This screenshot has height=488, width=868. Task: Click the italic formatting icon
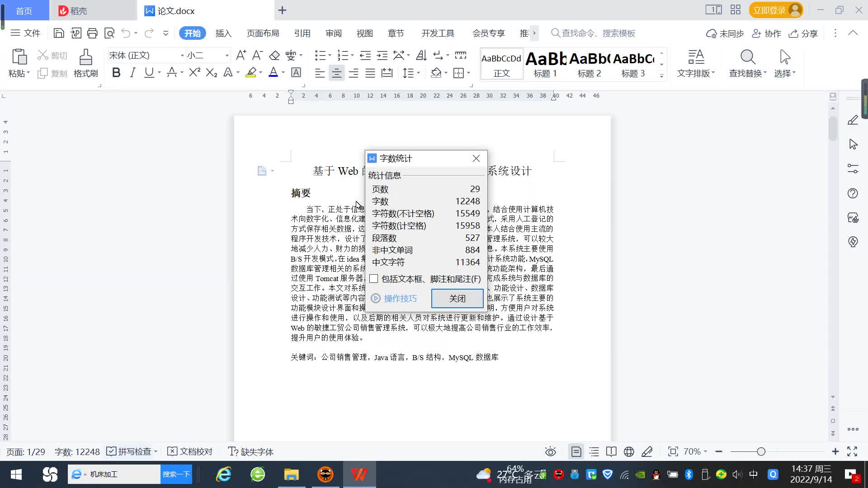pos(132,73)
